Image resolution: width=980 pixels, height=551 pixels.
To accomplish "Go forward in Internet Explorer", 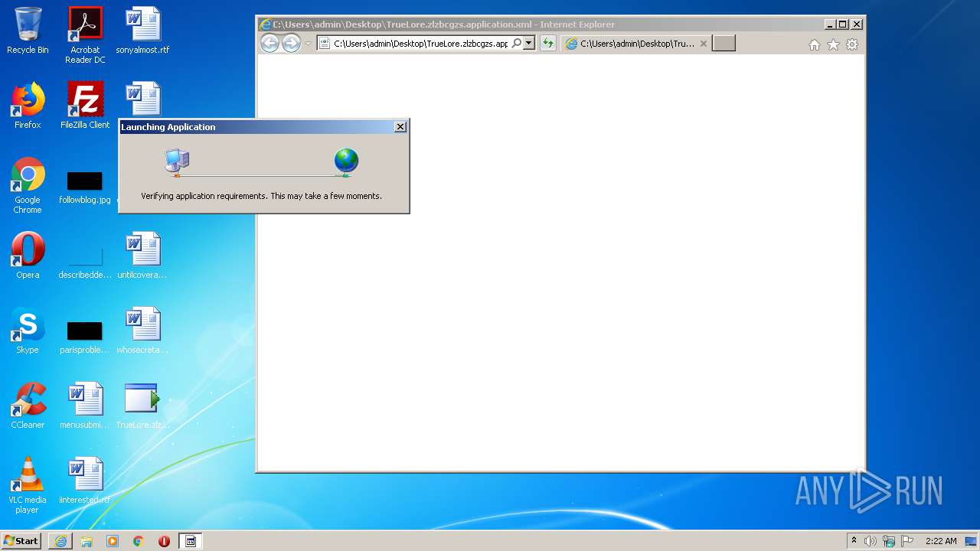I will tap(291, 44).
